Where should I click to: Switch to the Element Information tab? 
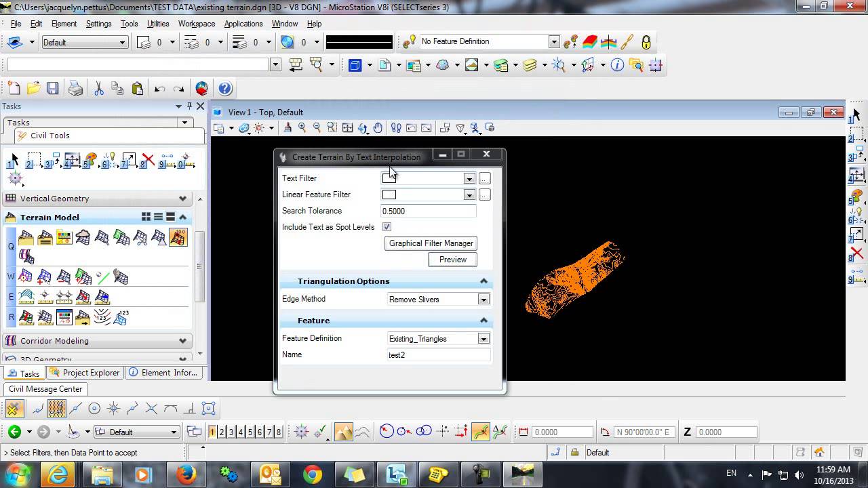pyautogui.click(x=163, y=373)
